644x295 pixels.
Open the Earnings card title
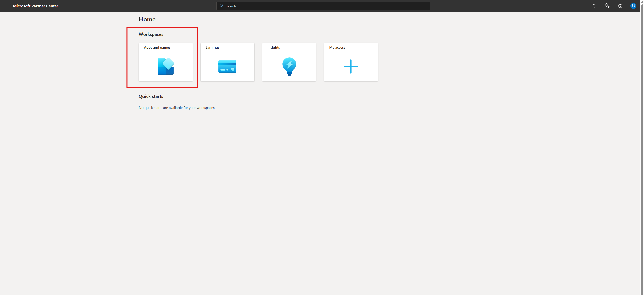212,47
